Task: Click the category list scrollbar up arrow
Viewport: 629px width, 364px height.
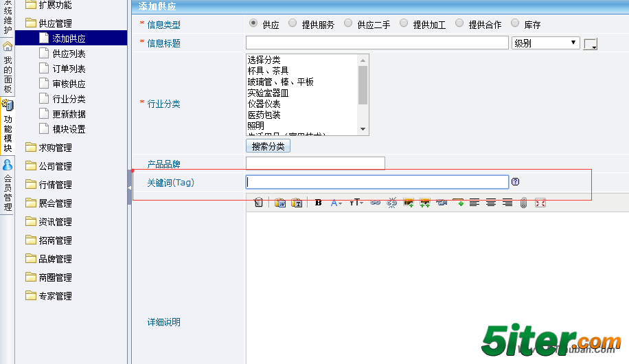Action: pos(363,60)
